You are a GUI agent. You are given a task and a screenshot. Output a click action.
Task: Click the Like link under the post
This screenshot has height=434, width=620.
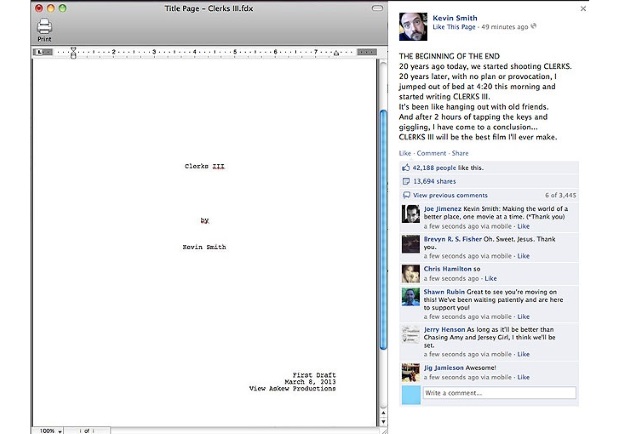[x=405, y=153]
